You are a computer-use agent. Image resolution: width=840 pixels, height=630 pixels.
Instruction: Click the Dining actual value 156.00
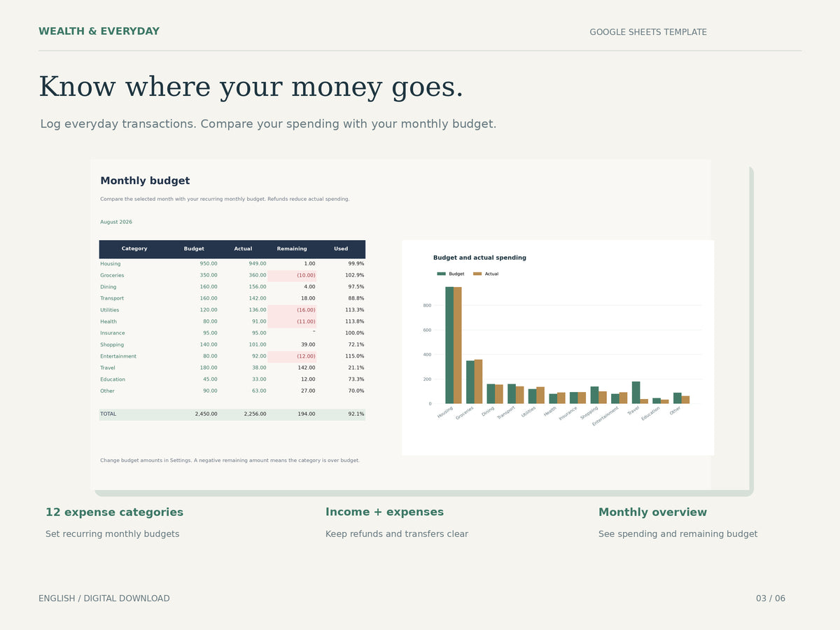tap(258, 287)
